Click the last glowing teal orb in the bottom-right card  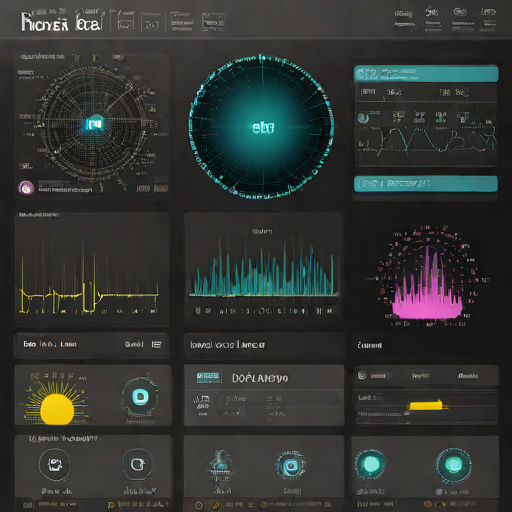pyautogui.click(x=453, y=465)
